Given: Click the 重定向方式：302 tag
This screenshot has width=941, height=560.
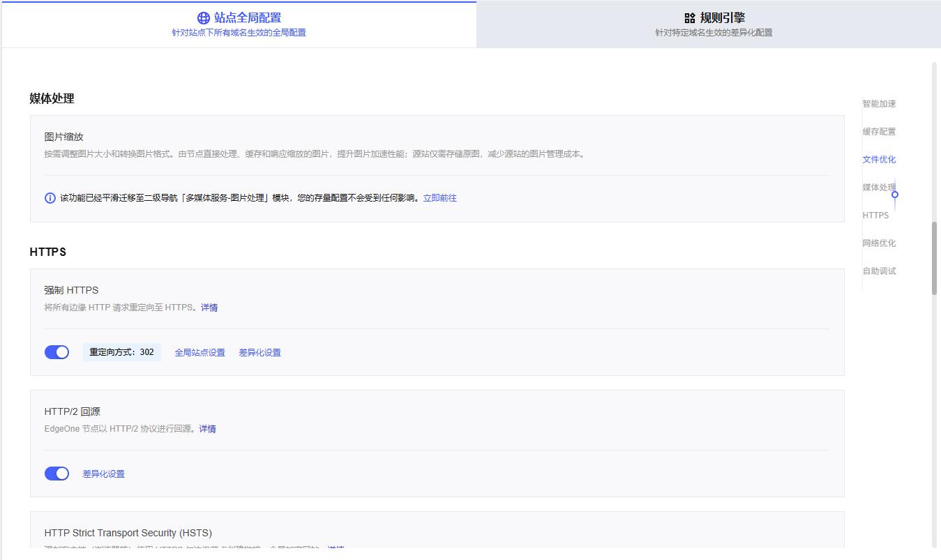Looking at the screenshot, I should point(122,352).
